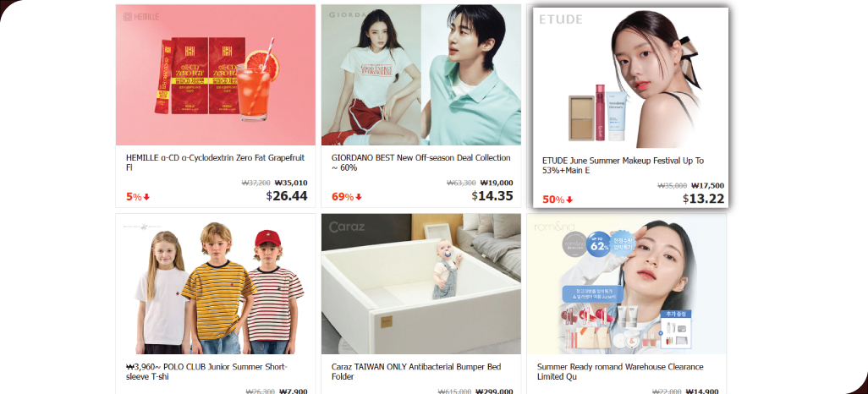Click the $26.44 price on HEMILLE
The image size is (868, 394).
(287, 196)
